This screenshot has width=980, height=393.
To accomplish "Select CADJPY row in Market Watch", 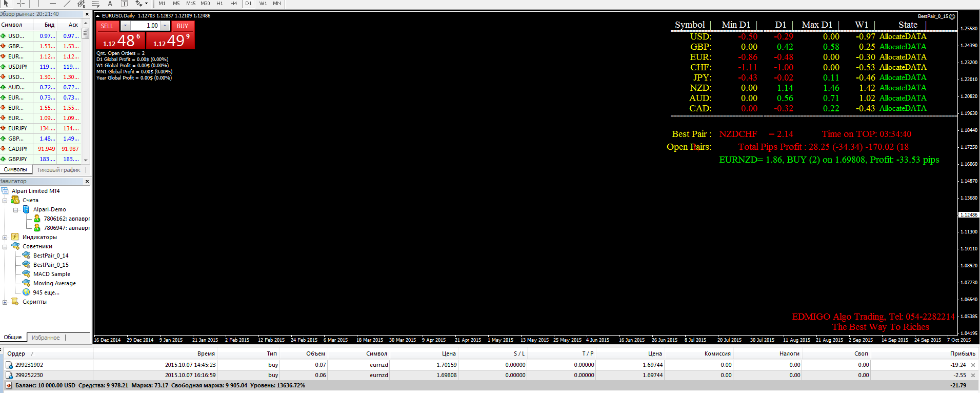I will pos(41,149).
